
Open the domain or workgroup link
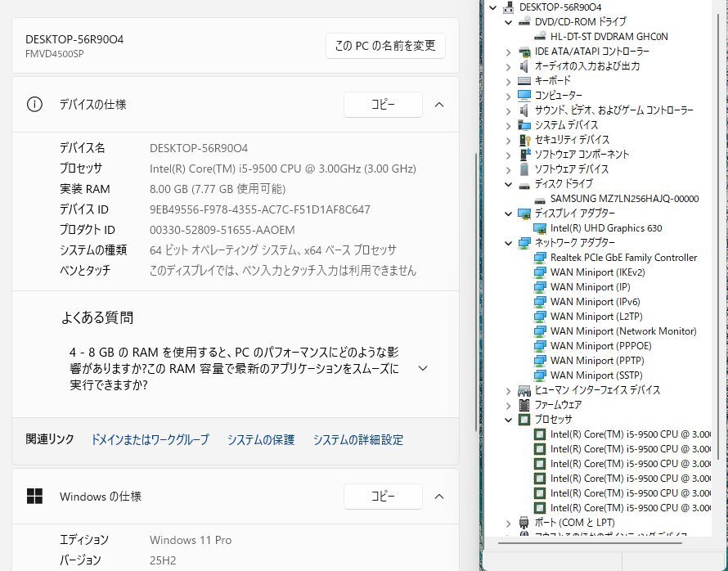pyautogui.click(x=150, y=440)
